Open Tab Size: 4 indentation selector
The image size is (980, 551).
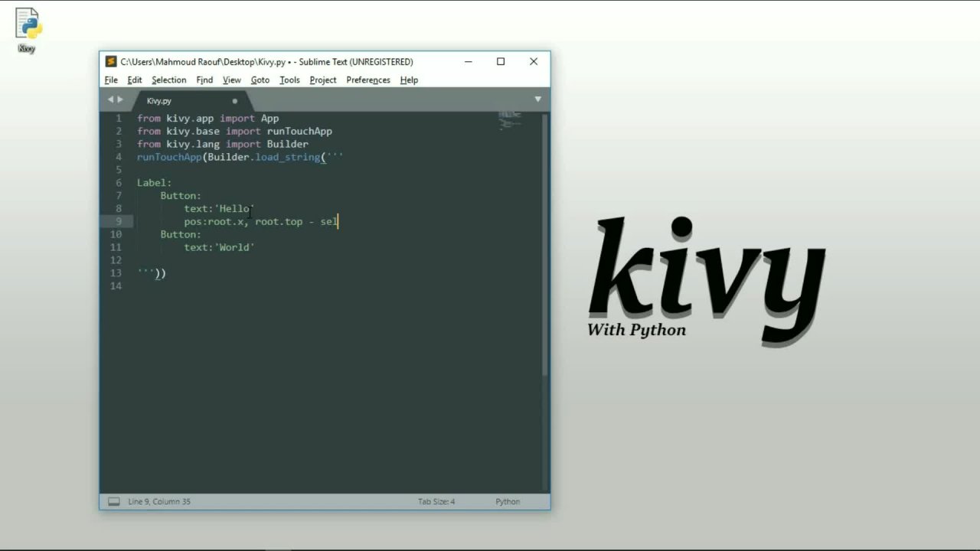pyautogui.click(x=436, y=502)
